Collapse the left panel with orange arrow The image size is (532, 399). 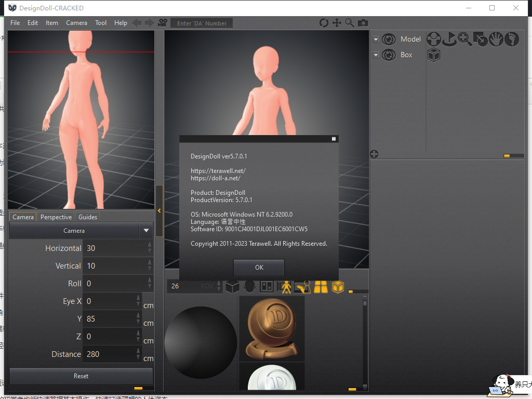pyautogui.click(x=159, y=211)
